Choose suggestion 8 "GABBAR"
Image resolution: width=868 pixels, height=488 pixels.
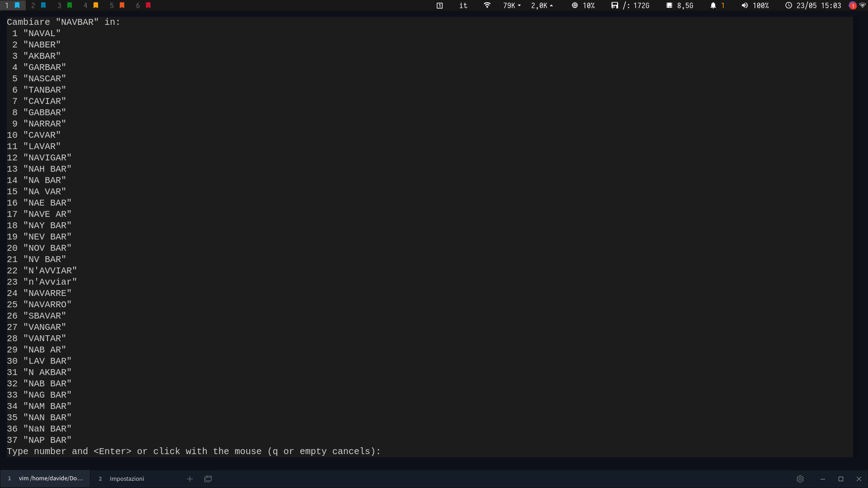tap(39, 113)
